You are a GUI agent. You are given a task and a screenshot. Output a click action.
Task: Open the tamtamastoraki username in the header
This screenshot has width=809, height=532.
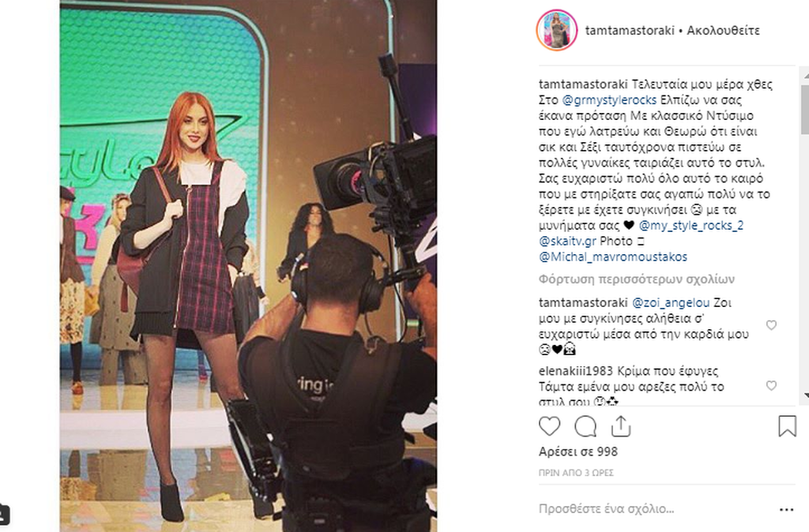point(630,31)
